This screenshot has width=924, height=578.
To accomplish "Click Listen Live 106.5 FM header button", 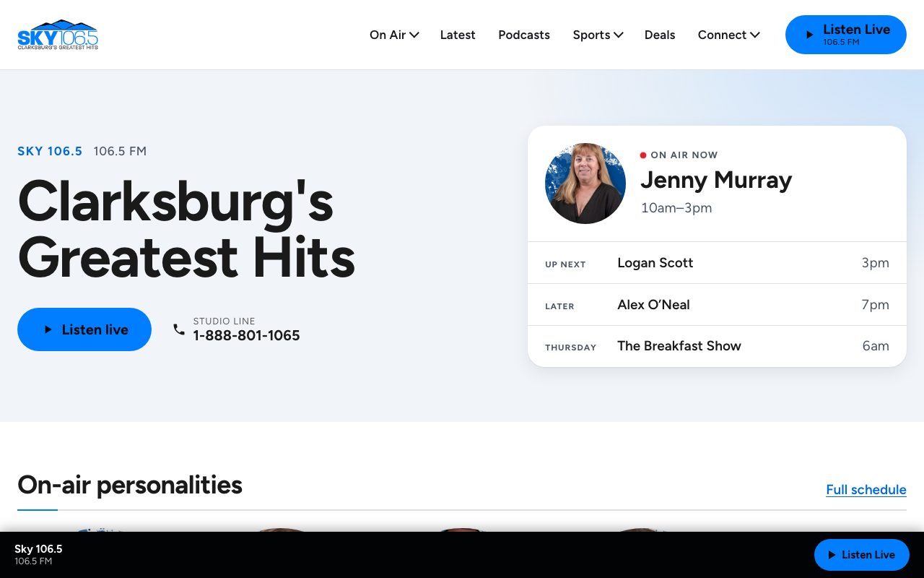I will [x=846, y=35].
